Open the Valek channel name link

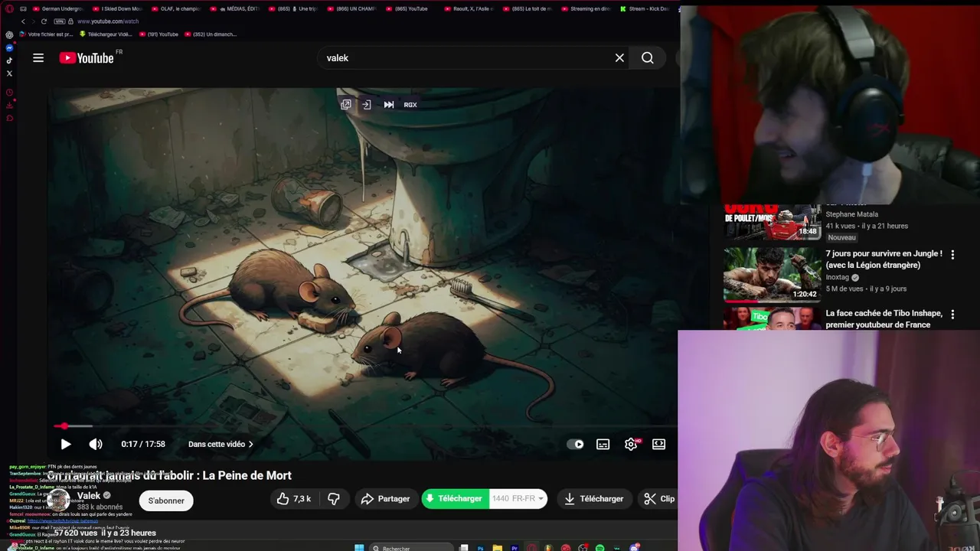(x=89, y=496)
